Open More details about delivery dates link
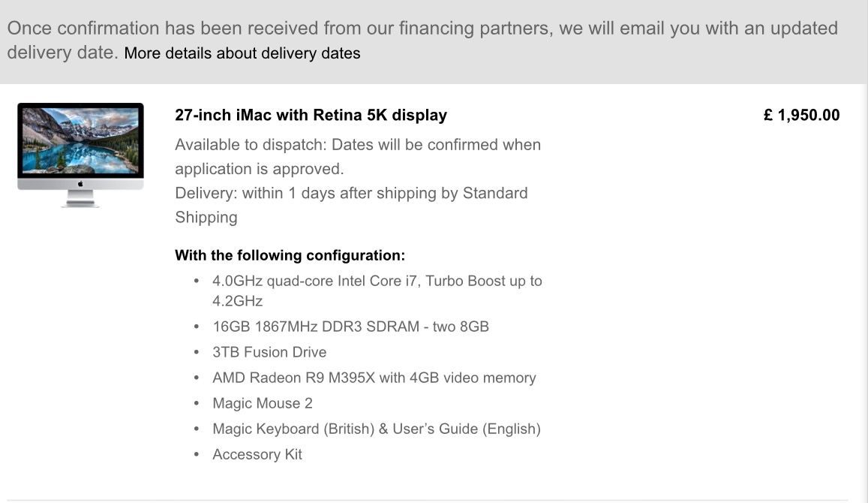Viewport: 868px width, 503px height. click(242, 53)
